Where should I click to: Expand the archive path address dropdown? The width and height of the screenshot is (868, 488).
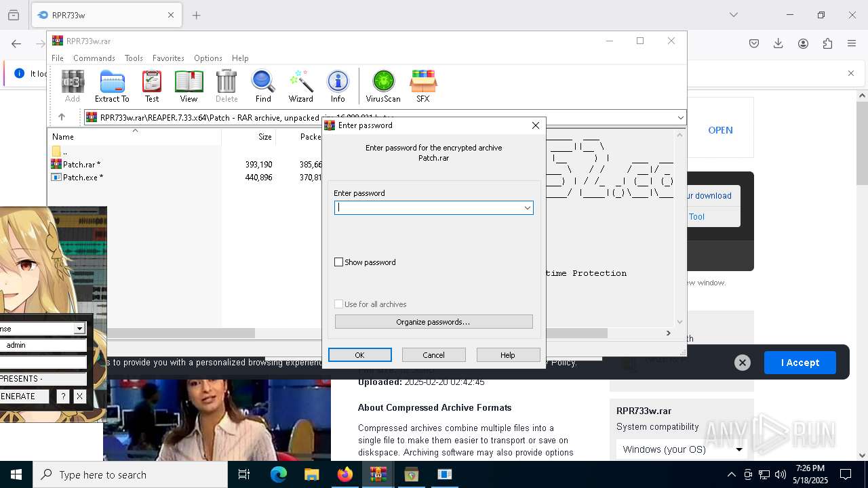click(x=680, y=118)
